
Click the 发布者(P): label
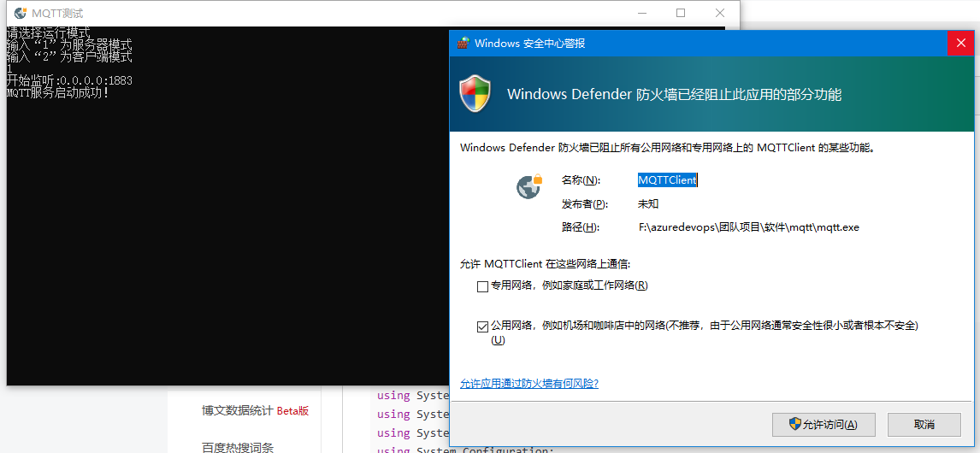click(584, 203)
